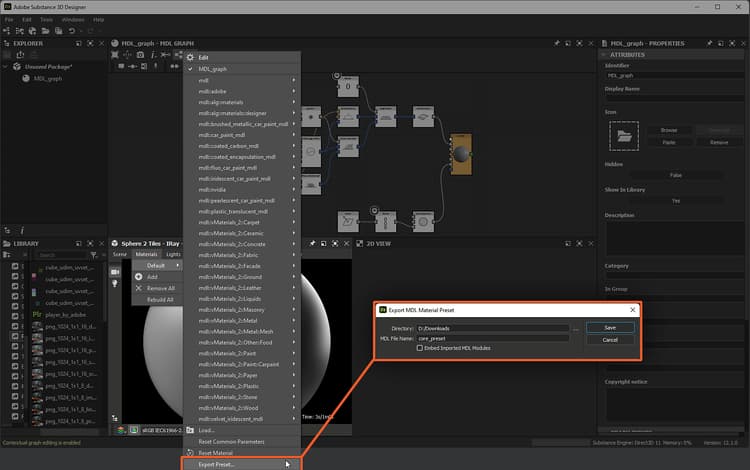Click the Directory input field
The width and height of the screenshot is (750, 470).
pos(492,328)
